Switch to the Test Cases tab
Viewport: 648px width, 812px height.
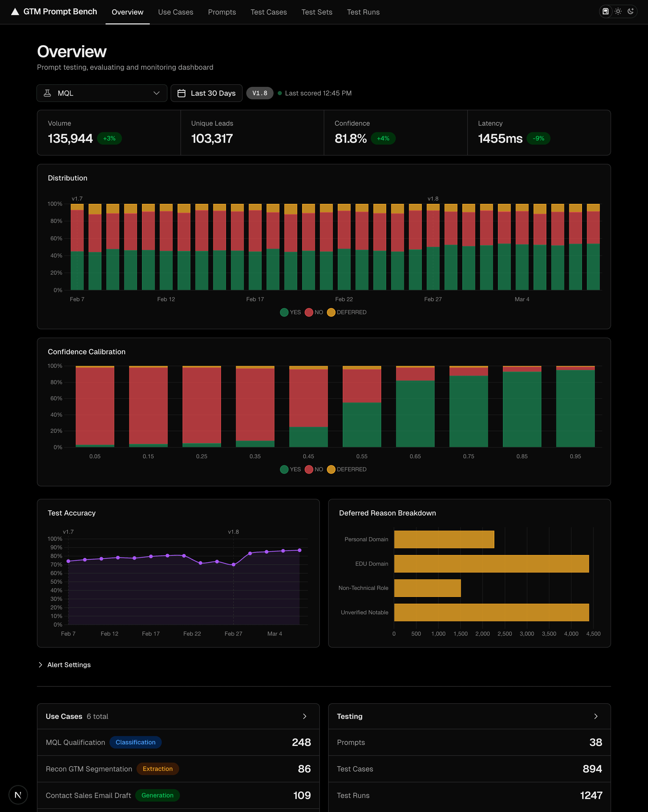tap(268, 12)
